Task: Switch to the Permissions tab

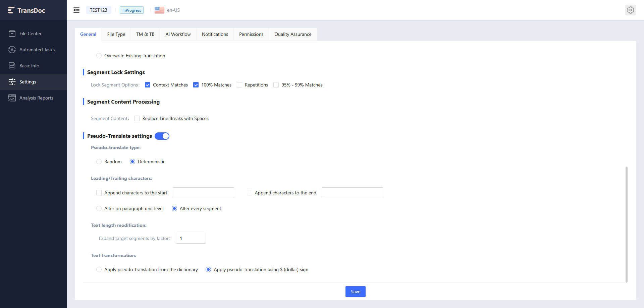Action: [x=251, y=34]
